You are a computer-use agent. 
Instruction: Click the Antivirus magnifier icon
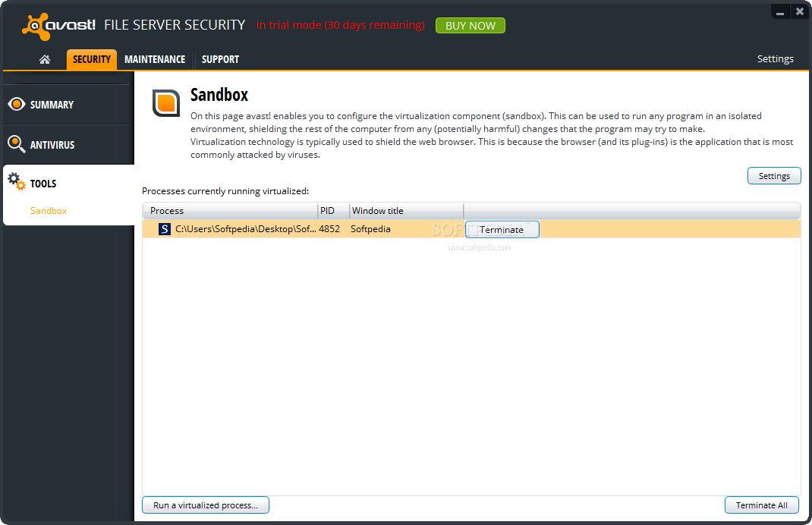point(17,144)
